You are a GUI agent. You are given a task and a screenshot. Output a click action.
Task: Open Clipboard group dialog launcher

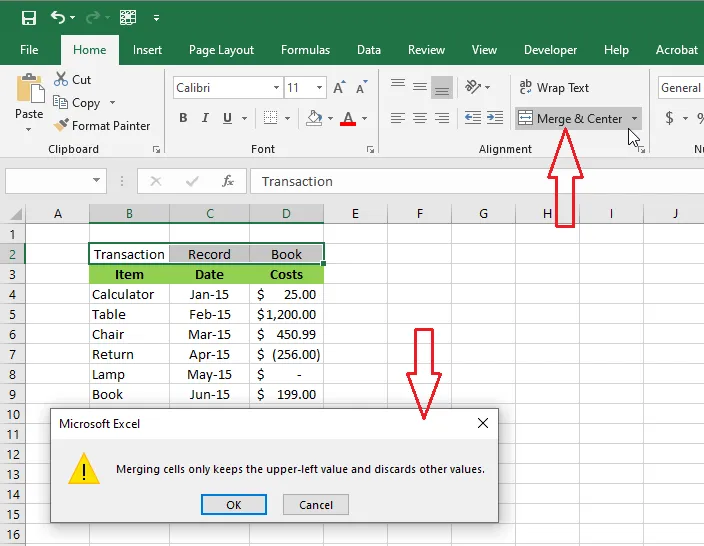[156, 150]
